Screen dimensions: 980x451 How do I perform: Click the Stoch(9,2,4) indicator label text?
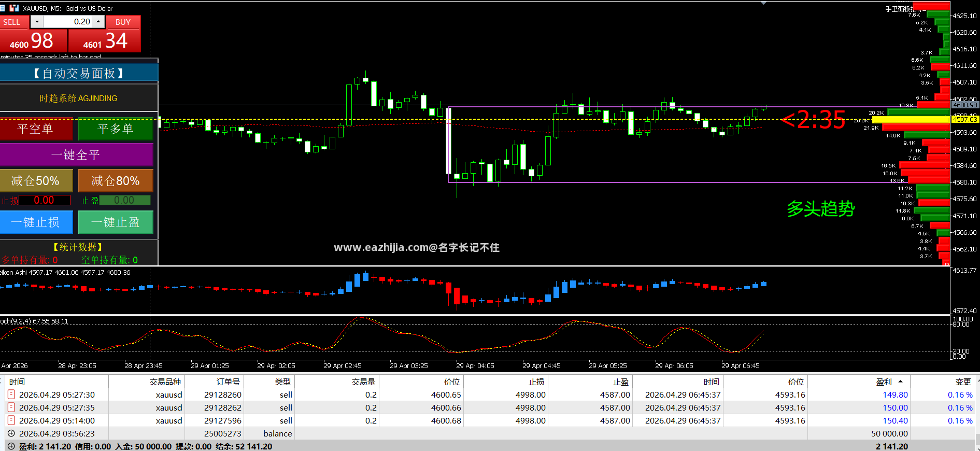[34, 321]
